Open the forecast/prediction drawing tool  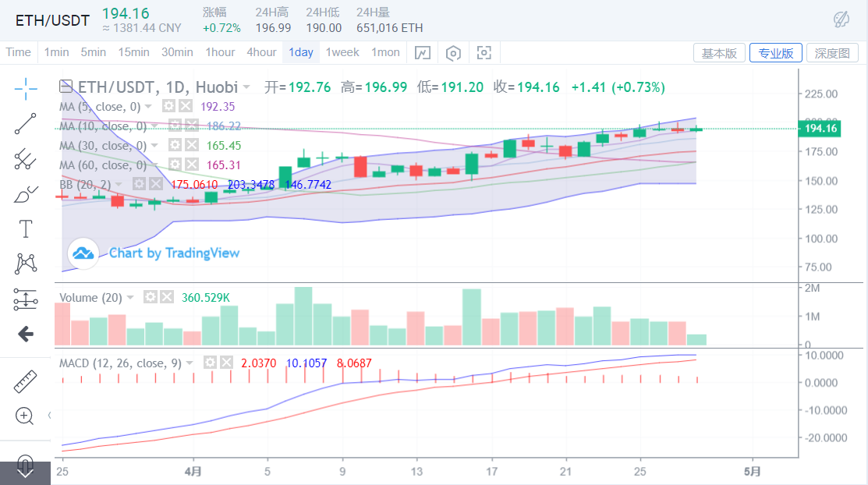pyautogui.click(x=26, y=299)
